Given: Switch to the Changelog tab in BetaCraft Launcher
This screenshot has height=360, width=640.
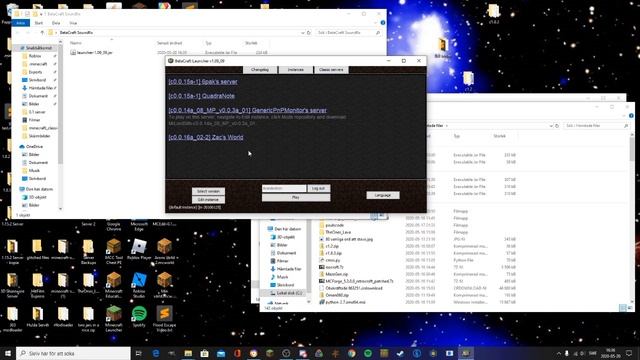Looking at the screenshot, I should 260,70.
